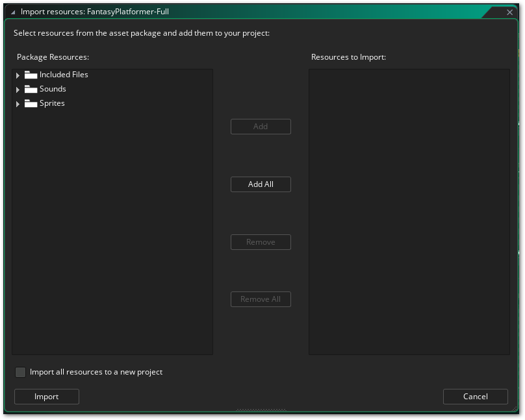Cancel the resource import
The width and height of the screenshot is (525, 420).
click(475, 397)
